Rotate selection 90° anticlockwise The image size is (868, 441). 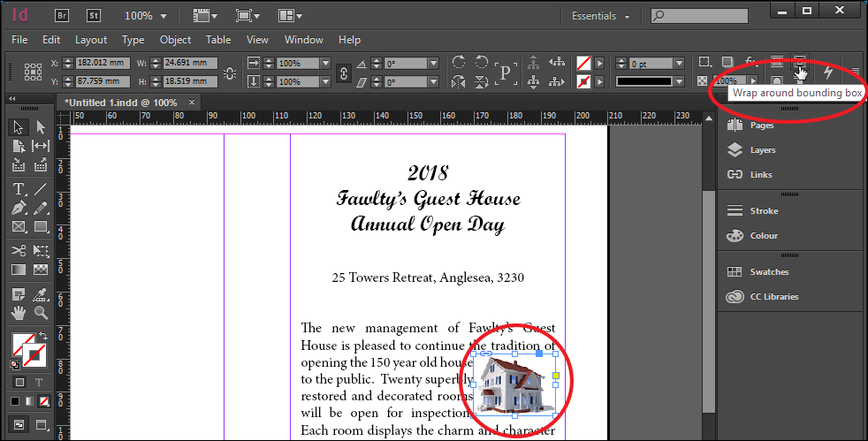click(481, 62)
